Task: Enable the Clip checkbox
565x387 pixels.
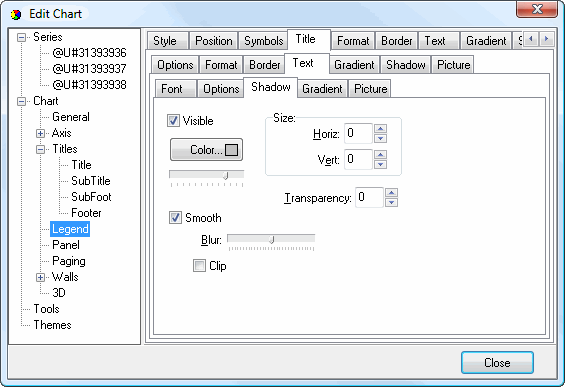Action: (x=199, y=266)
